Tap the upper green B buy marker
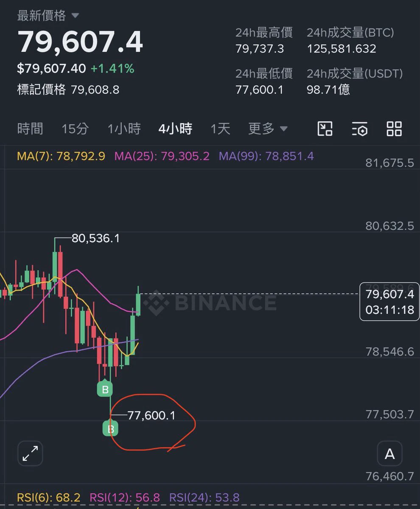This screenshot has width=420, height=509. click(x=105, y=389)
